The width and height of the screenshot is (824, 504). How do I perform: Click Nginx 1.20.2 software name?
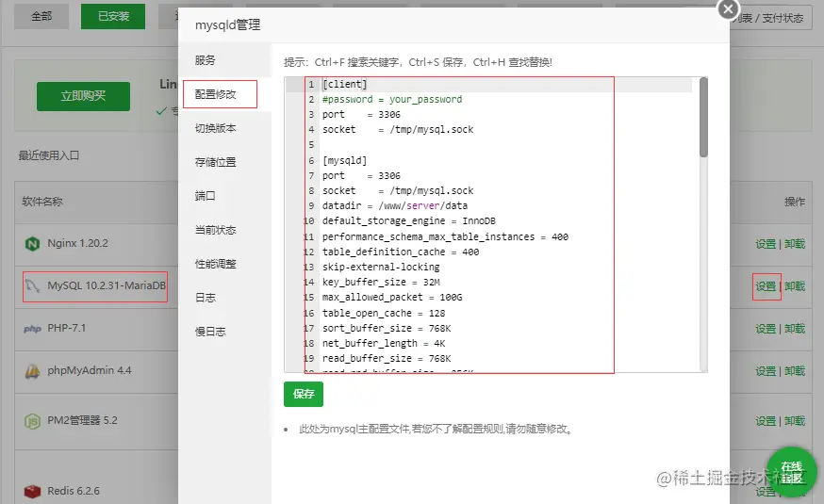pos(77,243)
